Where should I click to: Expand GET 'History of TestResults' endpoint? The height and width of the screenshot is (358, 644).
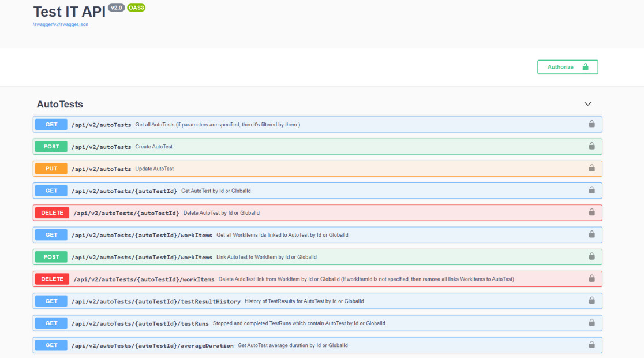coord(317,301)
